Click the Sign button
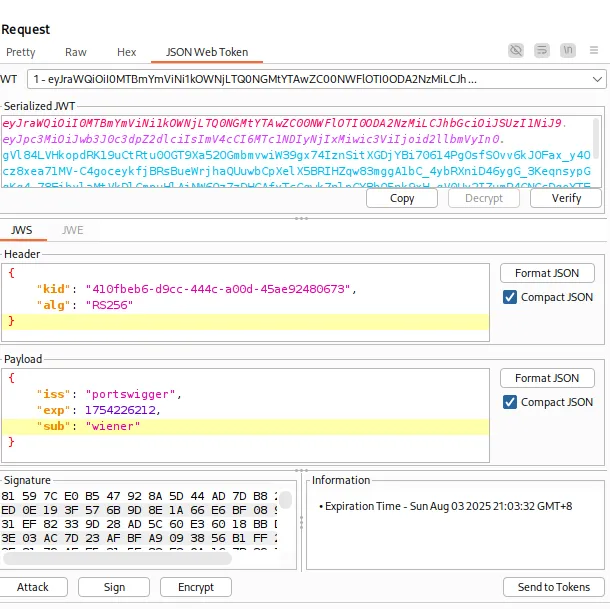The image size is (610, 609). (x=114, y=587)
